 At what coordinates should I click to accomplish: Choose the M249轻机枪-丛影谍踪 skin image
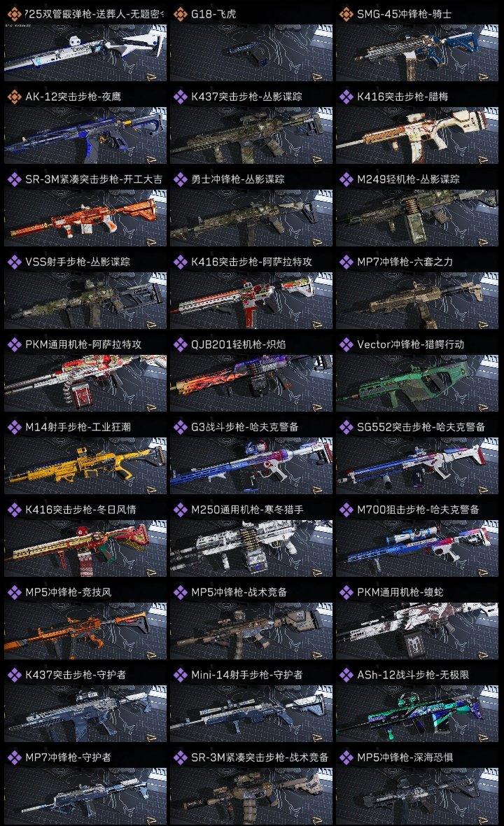point(417,218)
